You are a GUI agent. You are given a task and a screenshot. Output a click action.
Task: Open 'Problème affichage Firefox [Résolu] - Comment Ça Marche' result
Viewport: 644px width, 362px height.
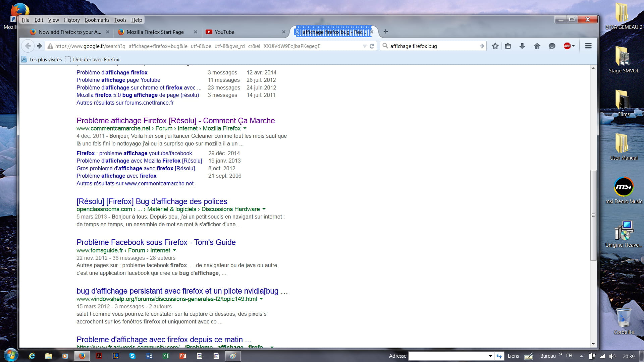[x=175, y=121]
